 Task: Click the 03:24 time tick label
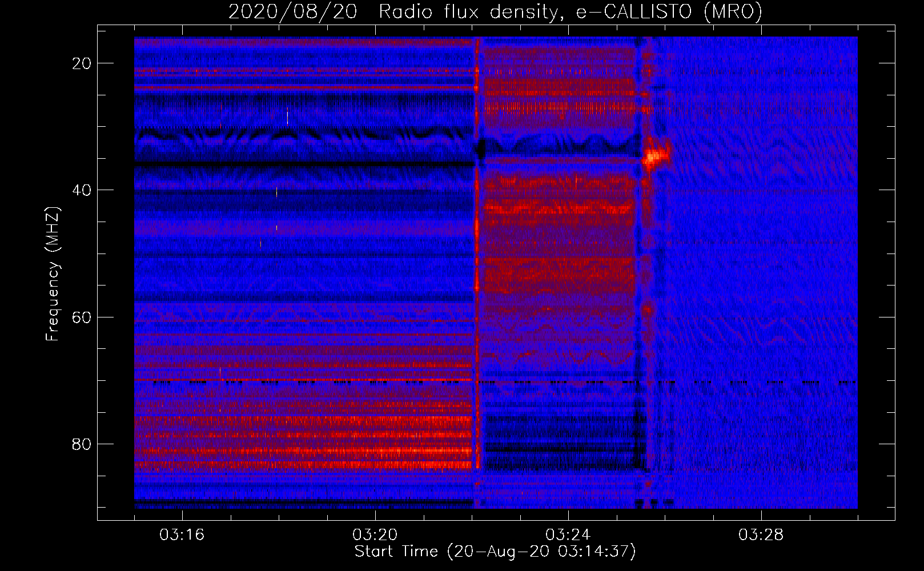point(568,535)
